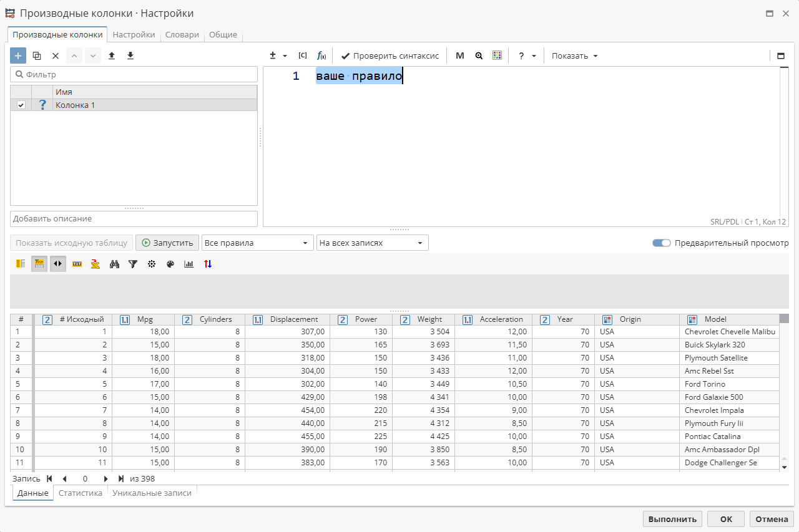Open the На всех записях dropdown
Screen dimensions: 799x532
[373, 243]
